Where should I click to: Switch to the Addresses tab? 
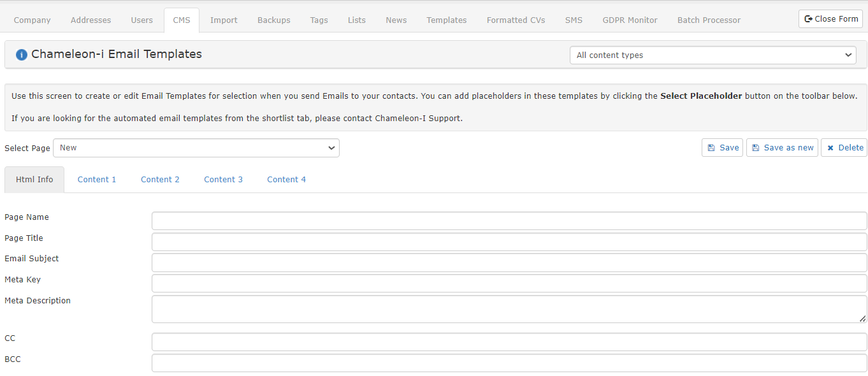coord(90,20)
